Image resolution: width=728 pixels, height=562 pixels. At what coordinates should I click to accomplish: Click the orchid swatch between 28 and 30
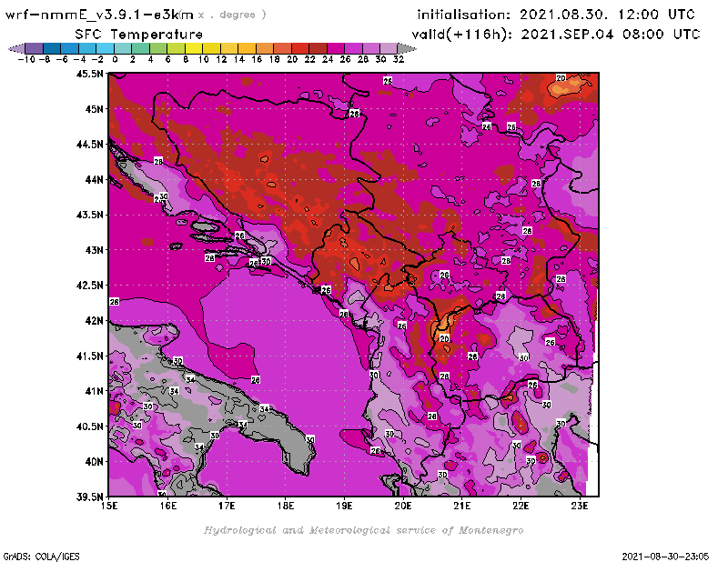(x=371, y=49)
